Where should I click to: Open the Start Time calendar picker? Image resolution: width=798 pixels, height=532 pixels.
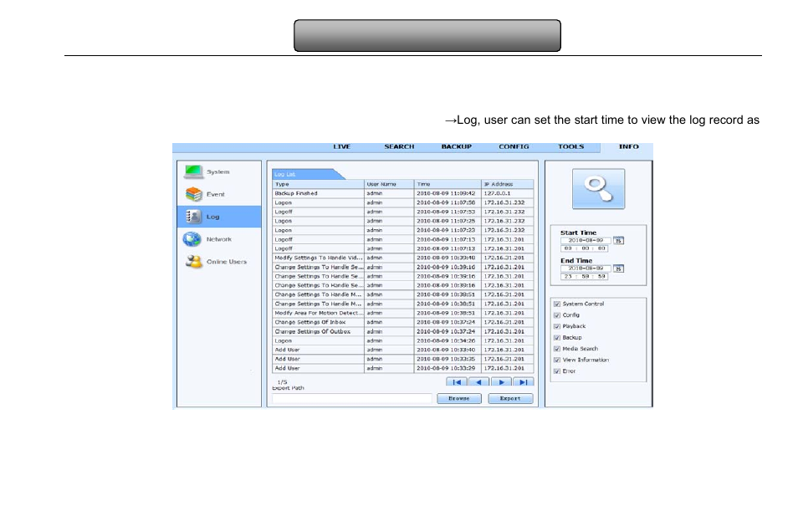coord(618,240)
